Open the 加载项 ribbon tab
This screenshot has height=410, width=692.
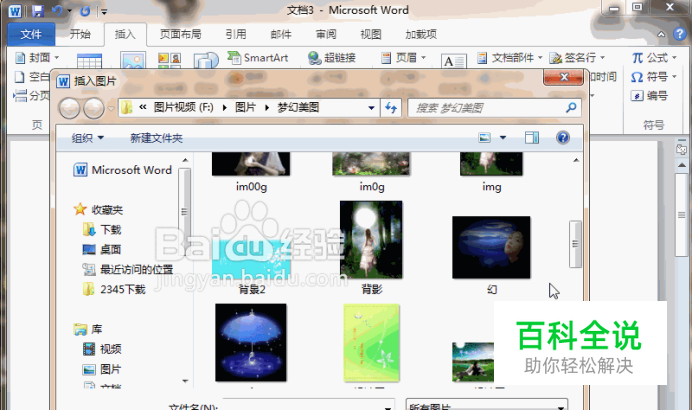[x=421, y=34]
